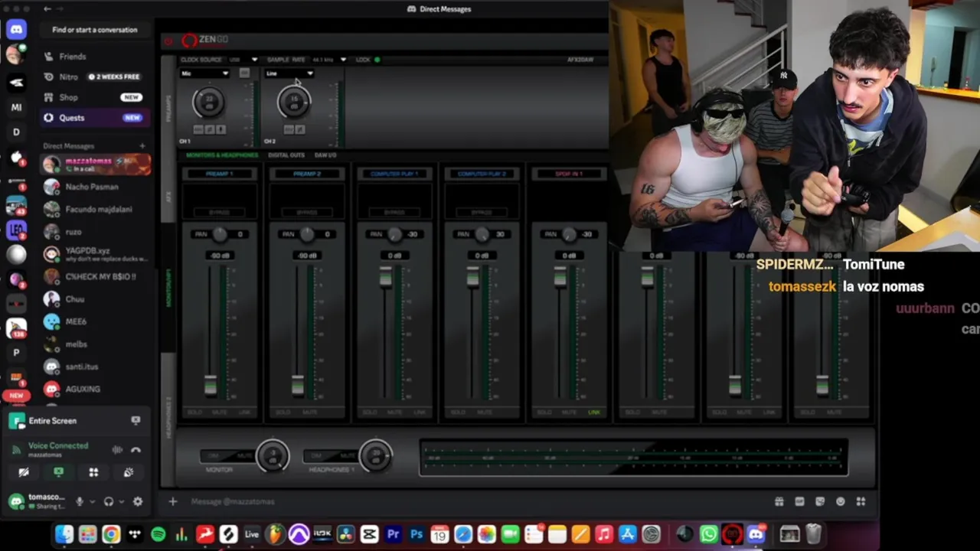Screen dimensions: 980x551
Task: Switch to Monitors & Headphones tab
Action: point(223,155)
